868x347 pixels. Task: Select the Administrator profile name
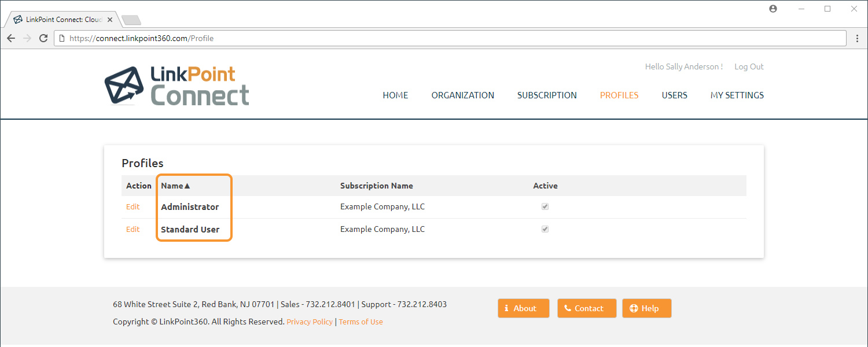tap(190, 206)
